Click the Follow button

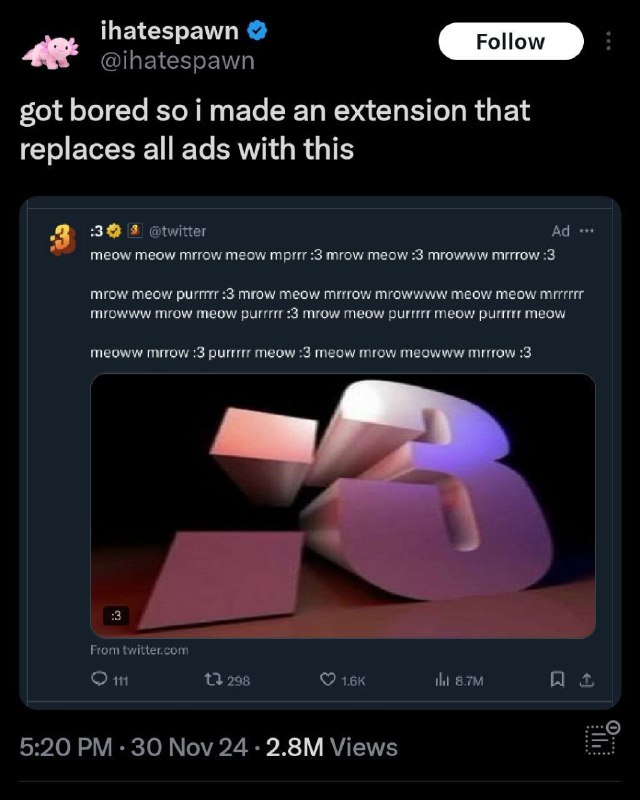tap(510, 41)
